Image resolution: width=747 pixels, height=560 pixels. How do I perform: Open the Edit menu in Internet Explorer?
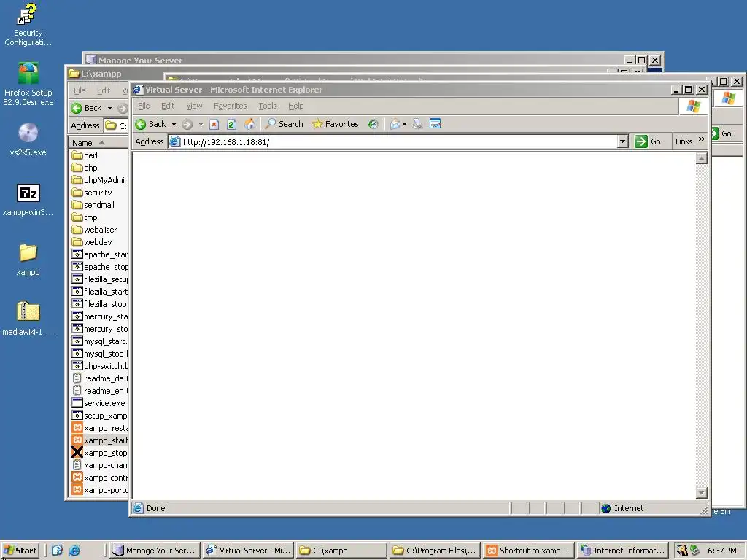tap(168, 106)
